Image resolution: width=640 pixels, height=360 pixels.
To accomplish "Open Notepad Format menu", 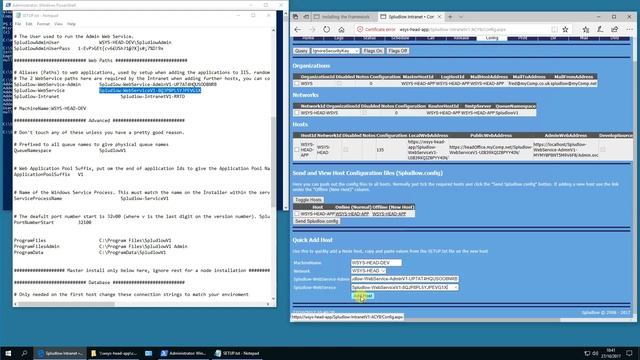I will 43,24.
